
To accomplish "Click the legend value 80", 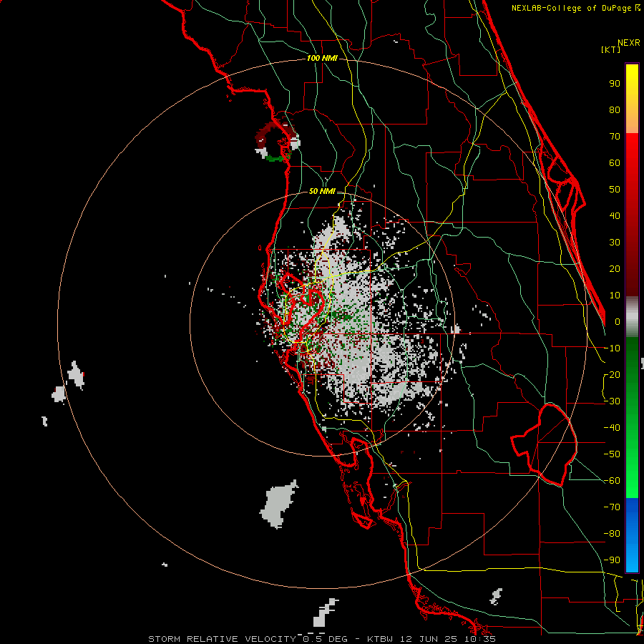I will 615,110.
